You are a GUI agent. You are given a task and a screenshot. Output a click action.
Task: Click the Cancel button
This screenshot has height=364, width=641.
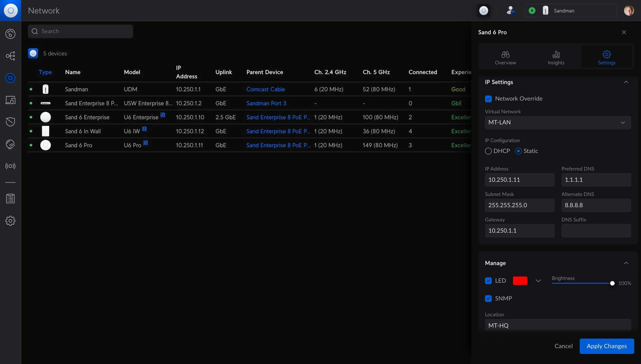pyautogui.click(x=563, y=346)
